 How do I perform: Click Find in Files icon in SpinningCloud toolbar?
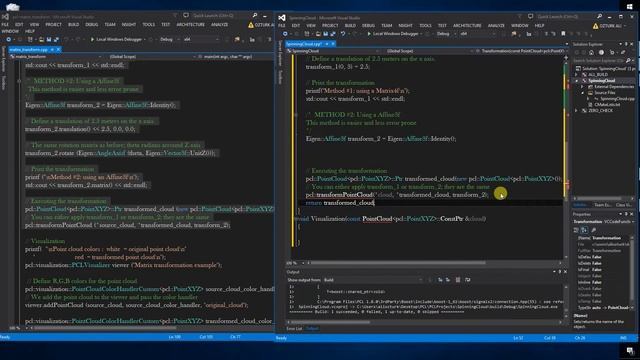(x=514, y=33)
